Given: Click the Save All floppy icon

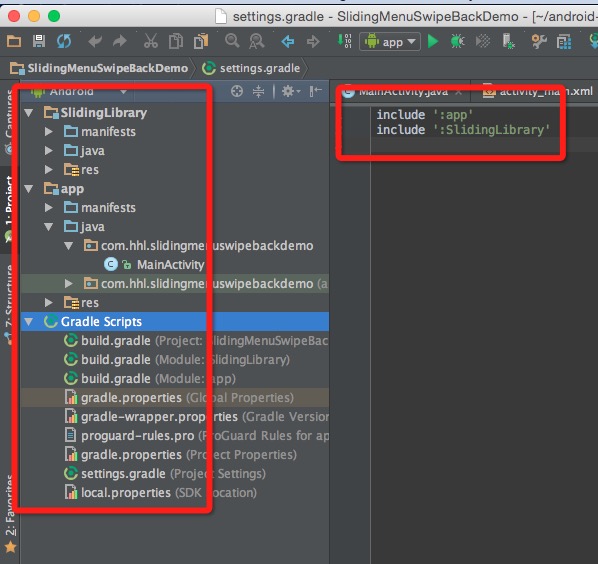Looking at the screenshot, I should point(39,41).
